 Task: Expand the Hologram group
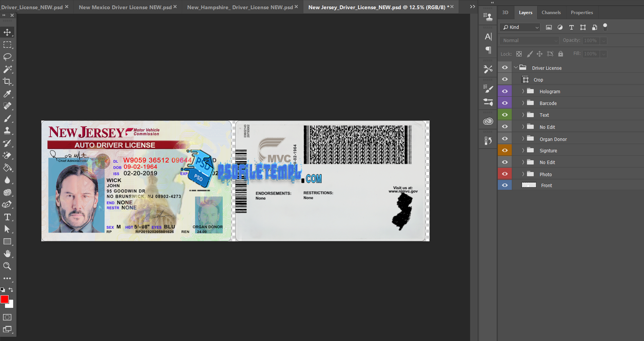pos(523,91)
